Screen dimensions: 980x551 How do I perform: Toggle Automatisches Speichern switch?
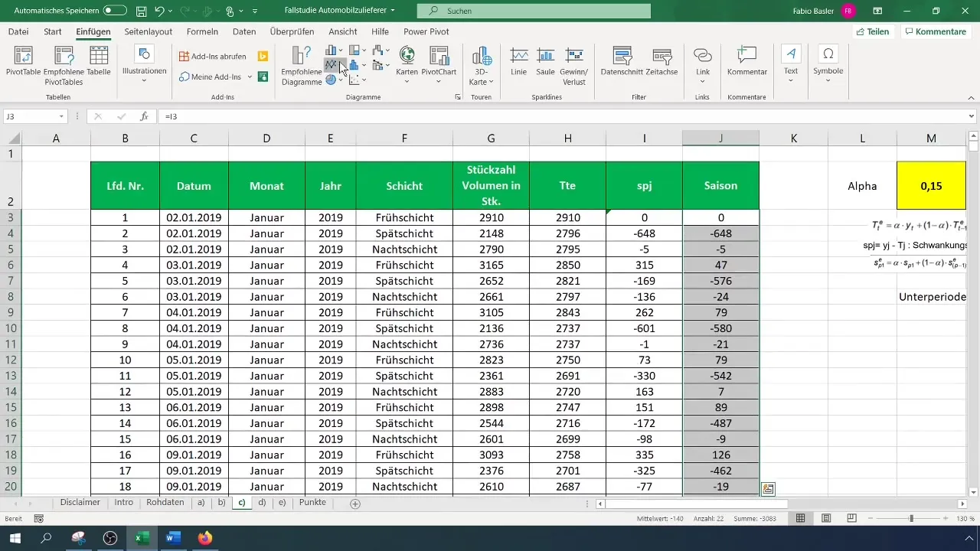tap(115, 11)
